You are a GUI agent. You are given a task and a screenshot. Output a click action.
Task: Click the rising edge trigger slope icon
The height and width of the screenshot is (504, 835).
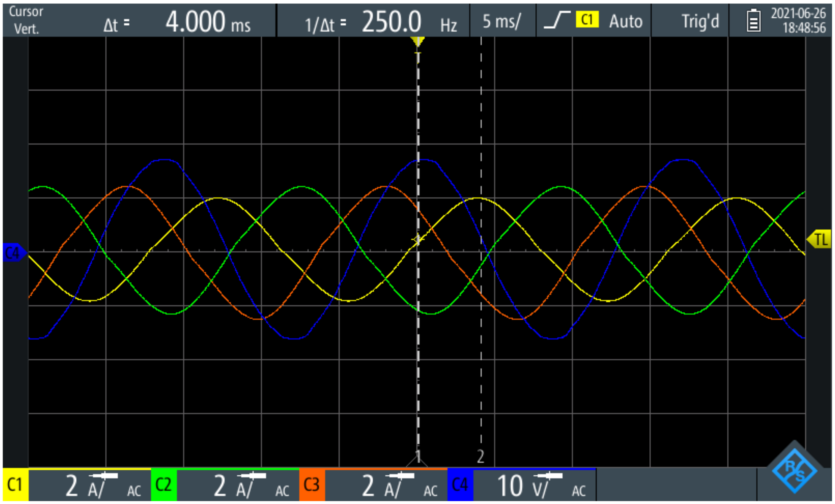(556, 20)
